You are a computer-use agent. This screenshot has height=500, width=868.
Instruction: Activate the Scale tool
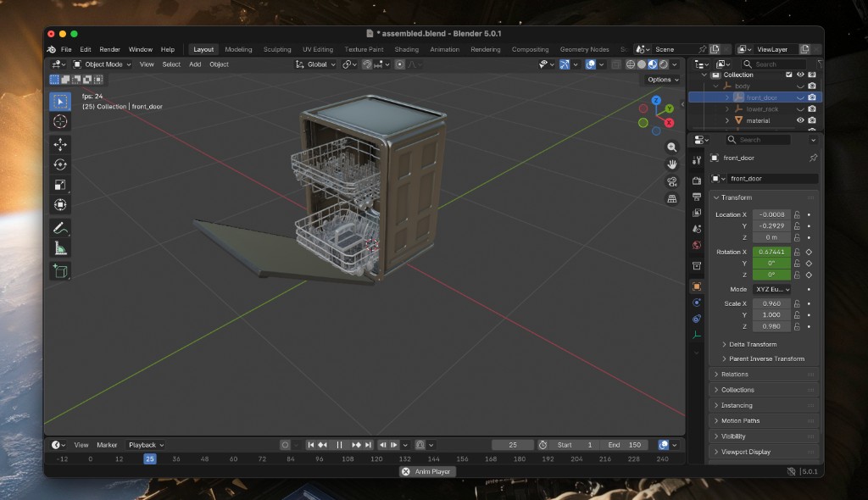point(60,185)
